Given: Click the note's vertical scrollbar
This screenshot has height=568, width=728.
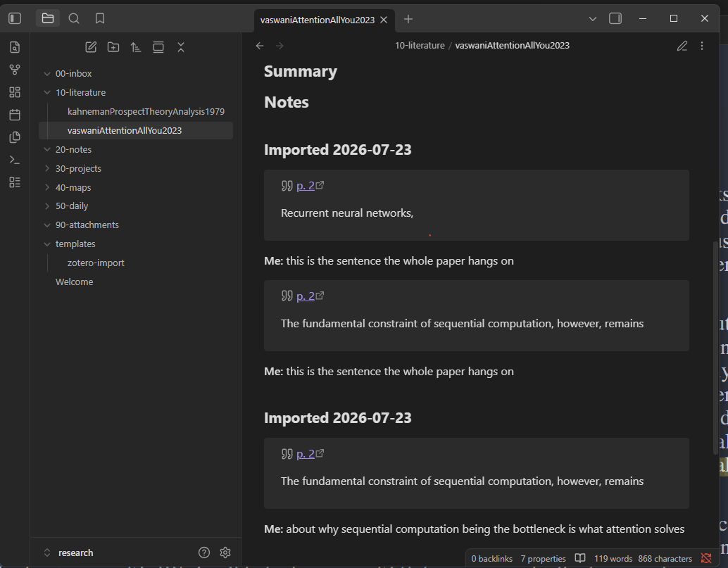Looking at the screenshot, I should (715, 347).
